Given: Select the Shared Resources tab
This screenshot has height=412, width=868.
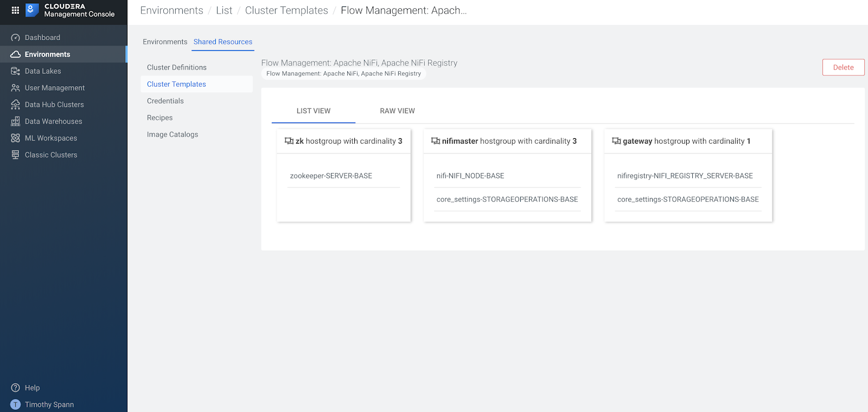Looking at the screenshot, I should [223, 42].
